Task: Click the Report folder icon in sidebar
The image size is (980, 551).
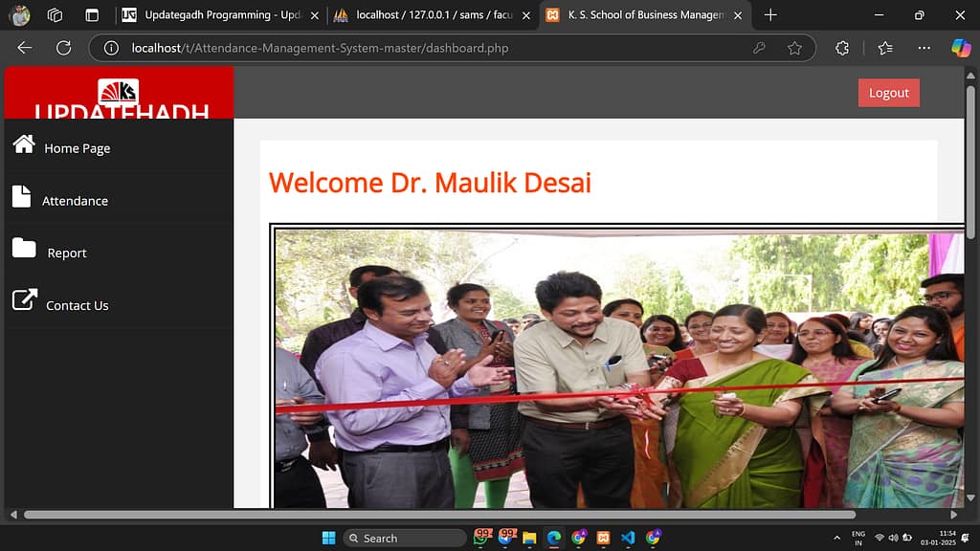Action: 23,249
